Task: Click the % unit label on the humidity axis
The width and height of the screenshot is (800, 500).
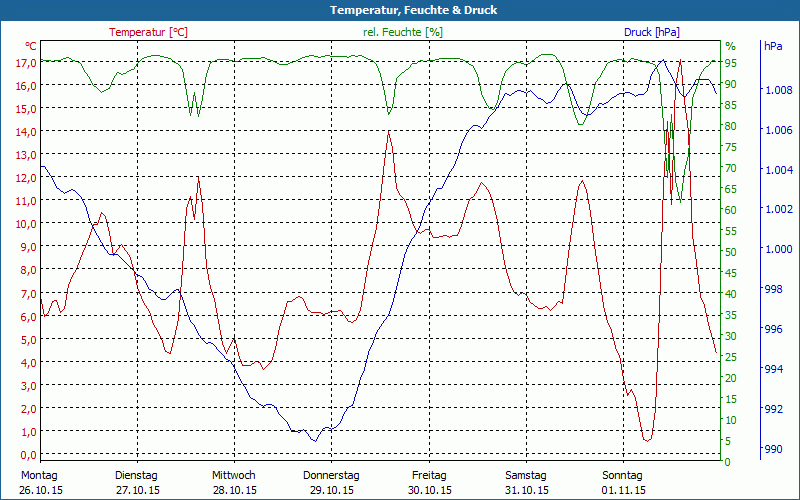Action: (x=730, y=46)
